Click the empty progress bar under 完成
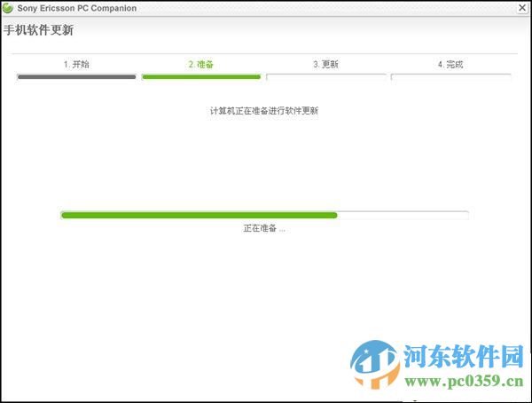532x403 pixels. pos(451,77)
